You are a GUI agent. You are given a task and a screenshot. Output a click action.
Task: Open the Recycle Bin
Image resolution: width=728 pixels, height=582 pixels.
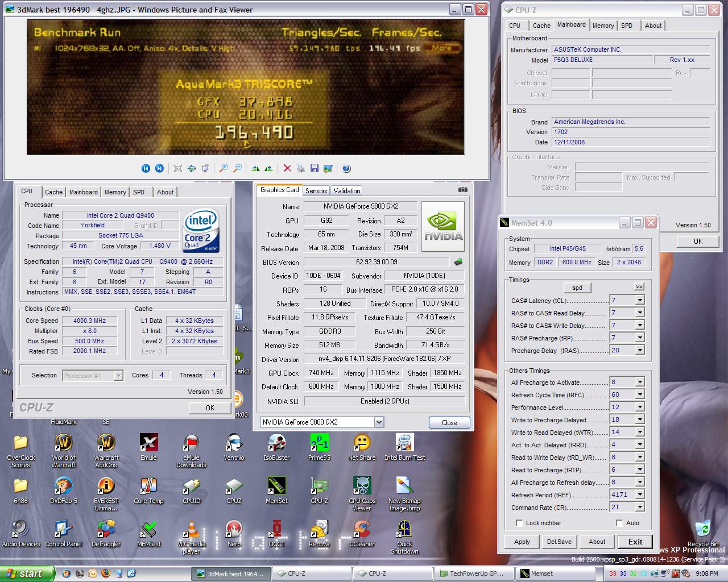tap(702, 533)
